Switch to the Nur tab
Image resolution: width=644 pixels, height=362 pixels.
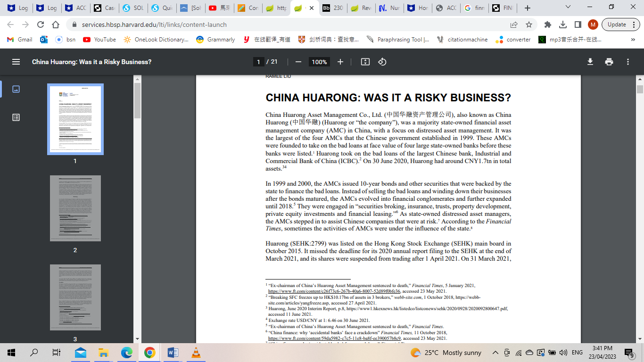tap(390, 8)
